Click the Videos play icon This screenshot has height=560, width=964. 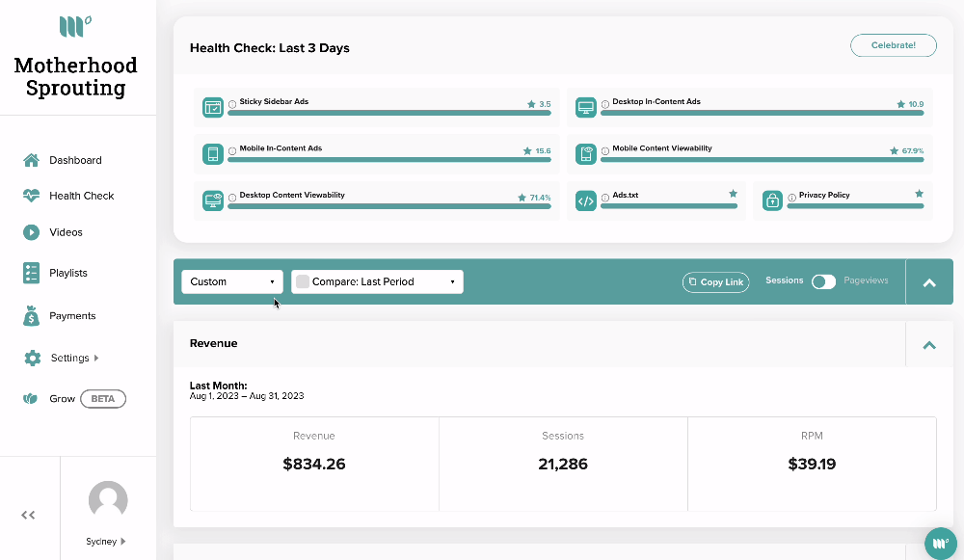32,232
